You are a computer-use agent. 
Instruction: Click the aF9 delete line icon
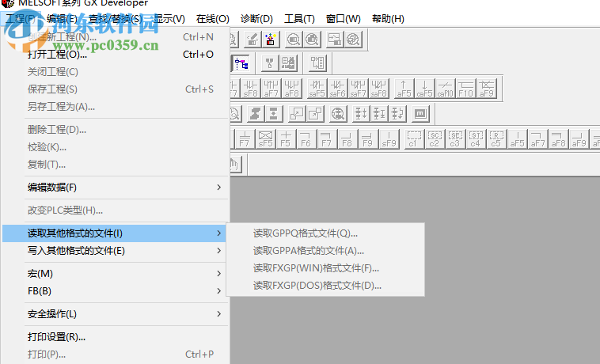coord(486,89)
